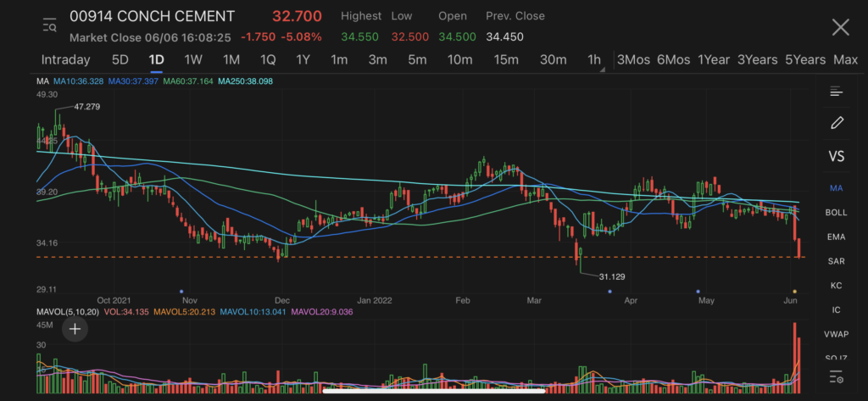Click the 47.279 high price label
This screenshot has height=401, width=868.
(87, 106)
